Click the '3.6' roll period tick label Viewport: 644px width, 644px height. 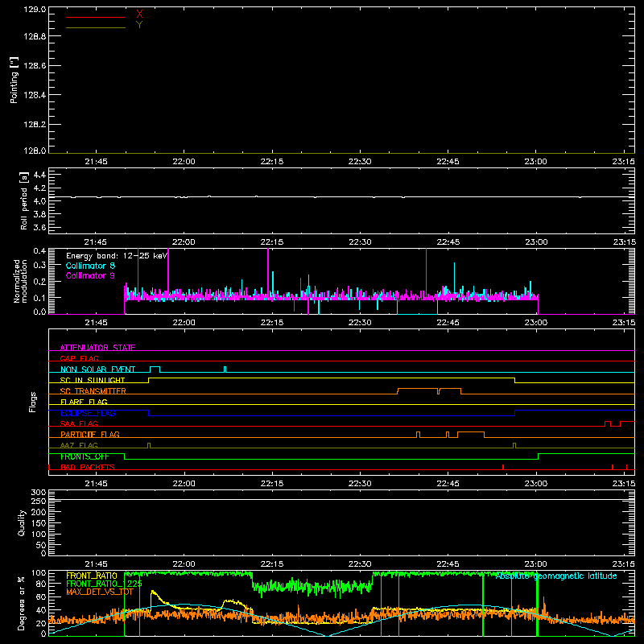click(39, 227)
